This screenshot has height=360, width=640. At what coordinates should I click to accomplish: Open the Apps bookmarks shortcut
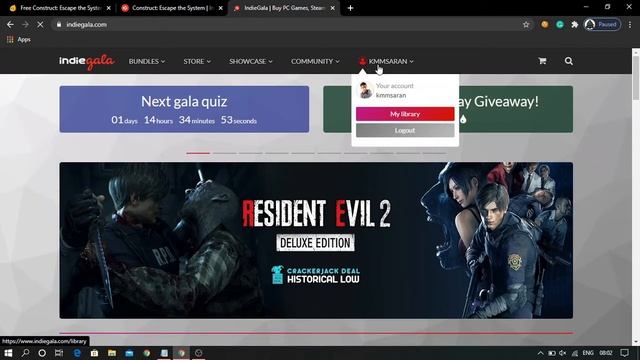(19, 40)
